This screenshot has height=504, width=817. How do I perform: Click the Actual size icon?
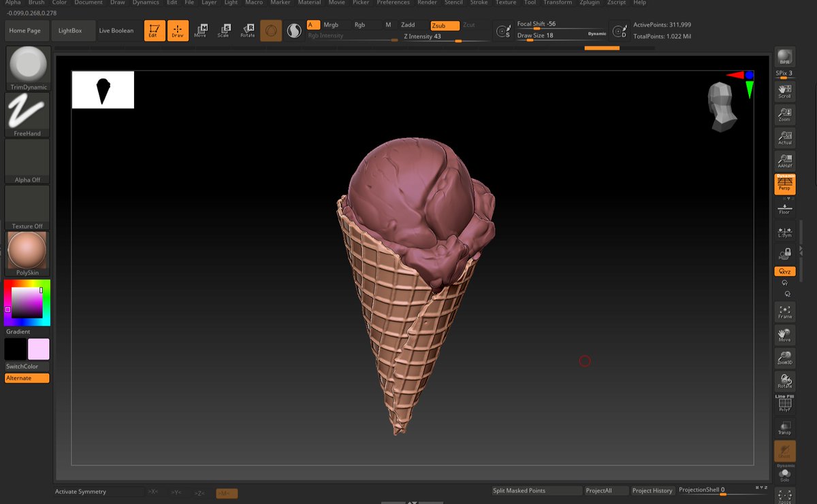pos(785,138)
